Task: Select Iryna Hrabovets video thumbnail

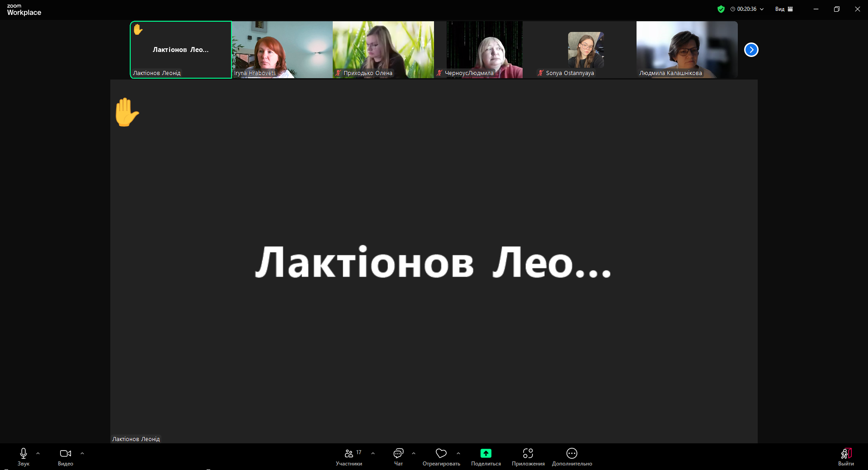Action: [x=282, y=50]
